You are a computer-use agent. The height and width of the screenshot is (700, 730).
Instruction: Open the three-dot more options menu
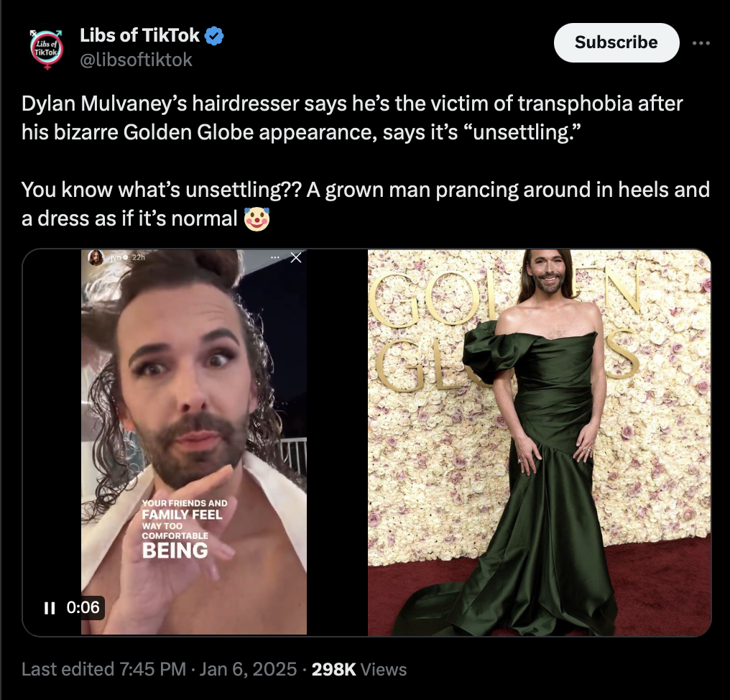(701, 43)
